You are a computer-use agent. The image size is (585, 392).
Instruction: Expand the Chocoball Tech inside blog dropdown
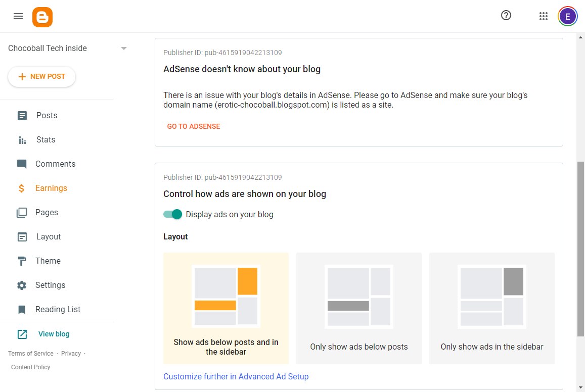pyautogui.click(x=124, y=48)
